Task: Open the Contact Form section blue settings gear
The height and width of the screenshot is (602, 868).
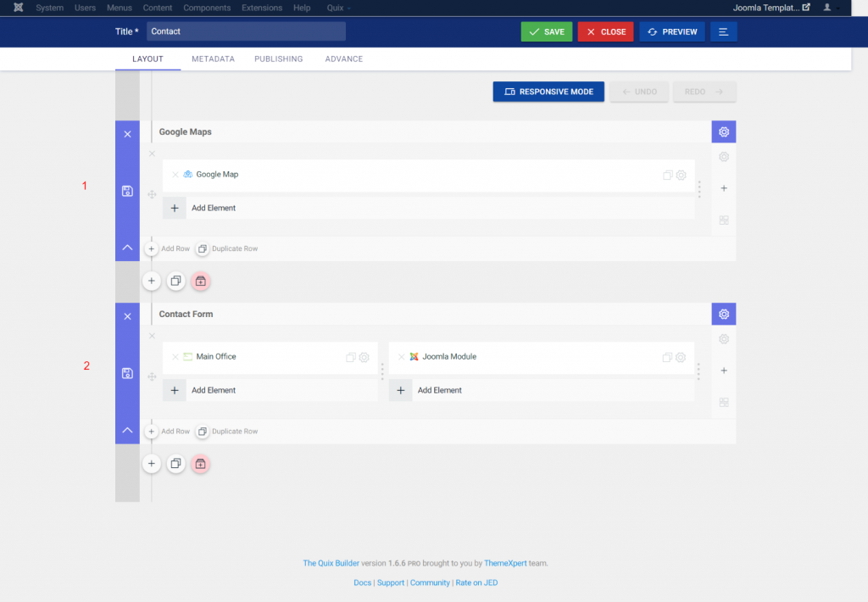Action: (x=724, y=314)
